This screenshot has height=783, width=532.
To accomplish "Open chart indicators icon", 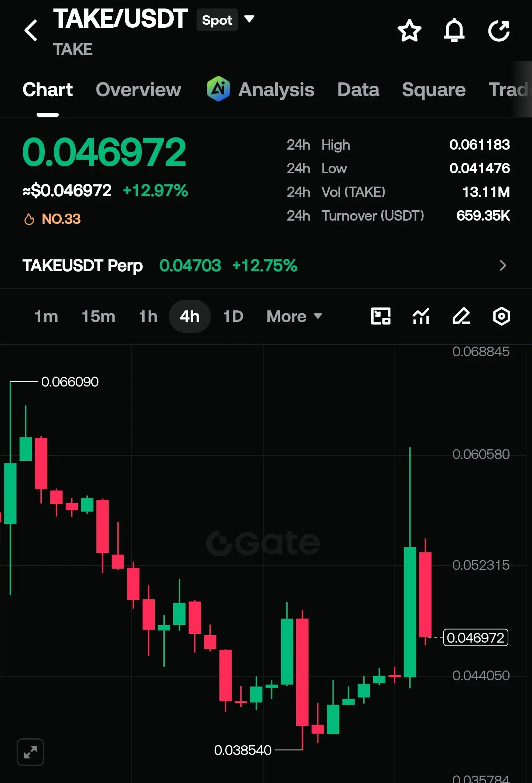I will tap(421, 316).
